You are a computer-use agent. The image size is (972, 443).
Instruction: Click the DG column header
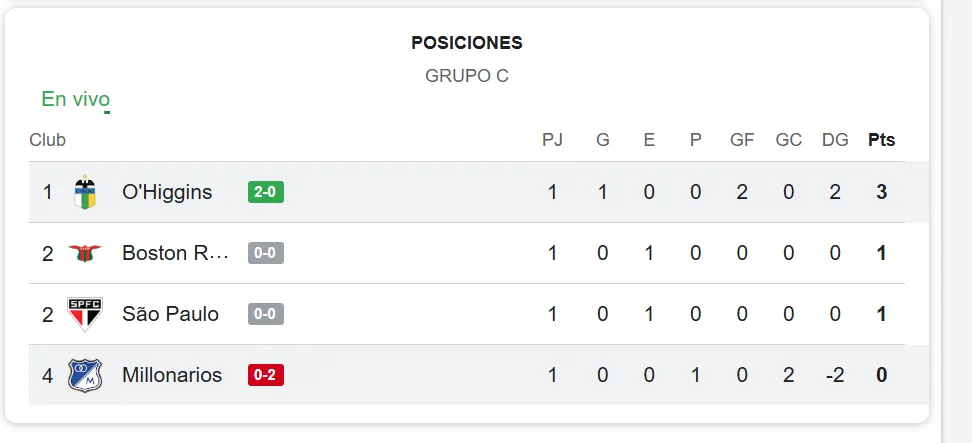835,140
